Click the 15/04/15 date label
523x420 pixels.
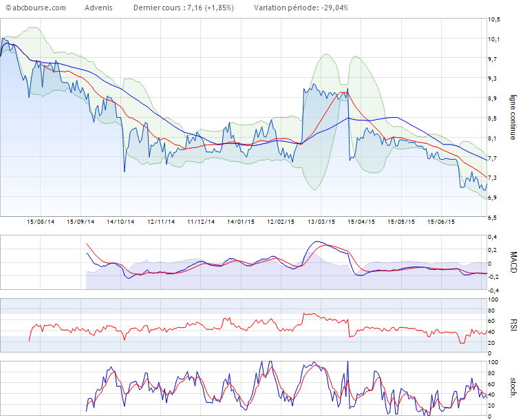pyautogui.click(x=361, y=222)
